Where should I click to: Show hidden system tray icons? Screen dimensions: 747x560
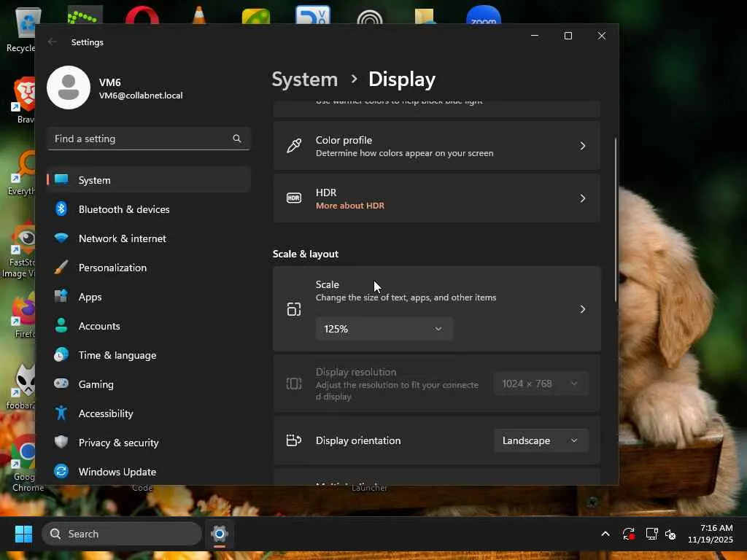tap(605, 534)
